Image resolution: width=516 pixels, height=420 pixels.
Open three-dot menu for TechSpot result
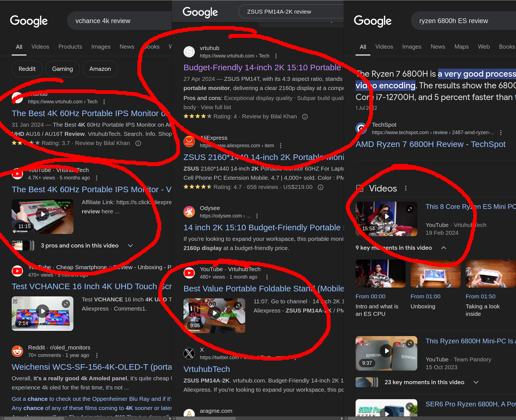tap(501, 132)
